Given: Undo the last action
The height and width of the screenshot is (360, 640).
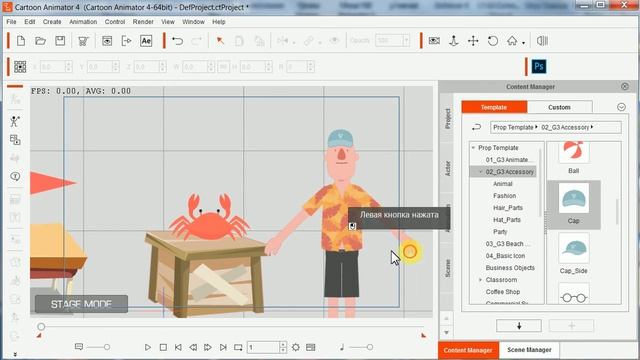Looking at the screenshot, I should click(178, 41).
